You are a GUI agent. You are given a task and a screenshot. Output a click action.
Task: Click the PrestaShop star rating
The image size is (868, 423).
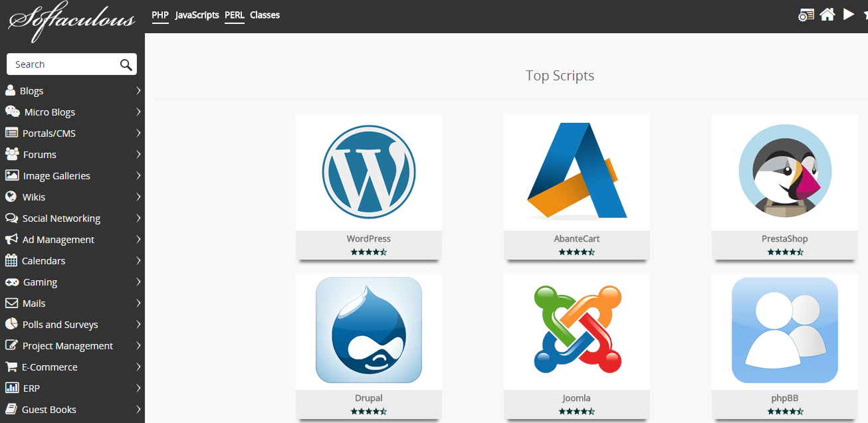pos(785,252)
